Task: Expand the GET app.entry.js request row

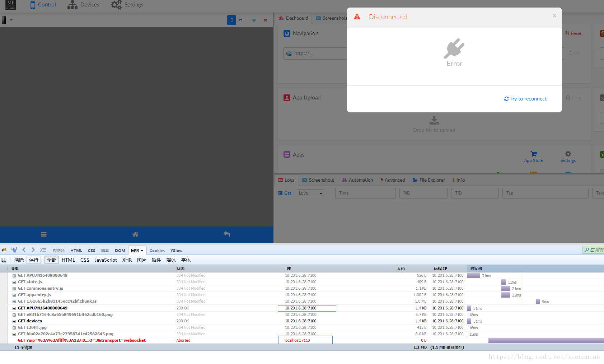Action: (x=14, y=295)
